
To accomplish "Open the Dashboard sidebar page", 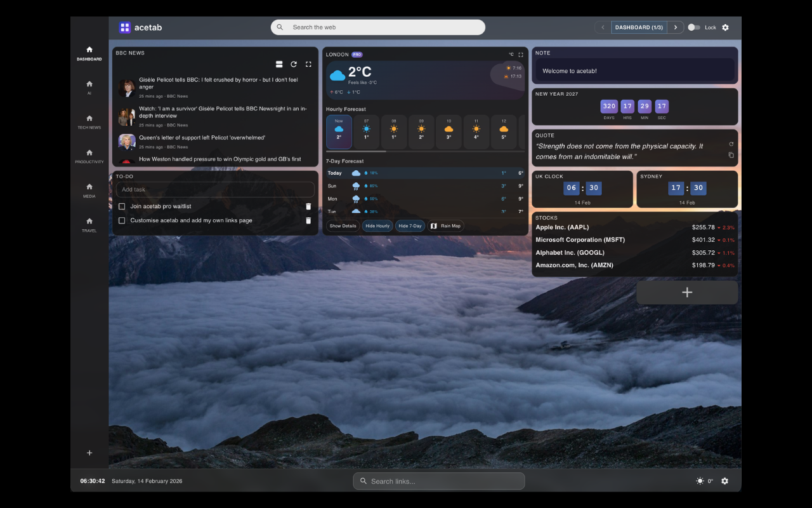I will (89, 53).
